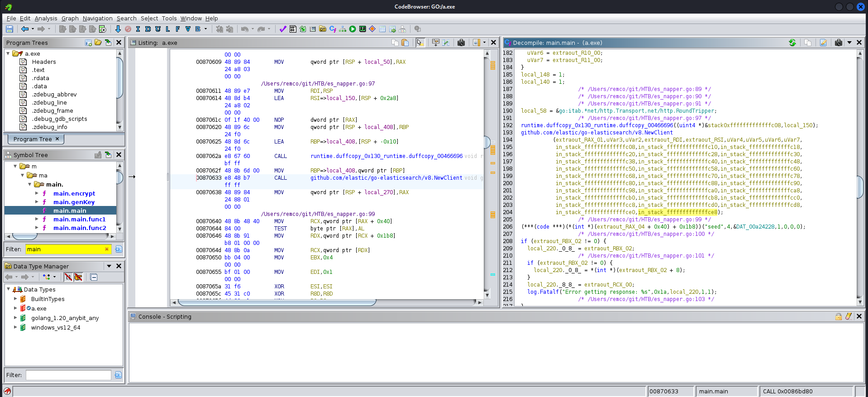Open the Graph menu

point(70,19)
